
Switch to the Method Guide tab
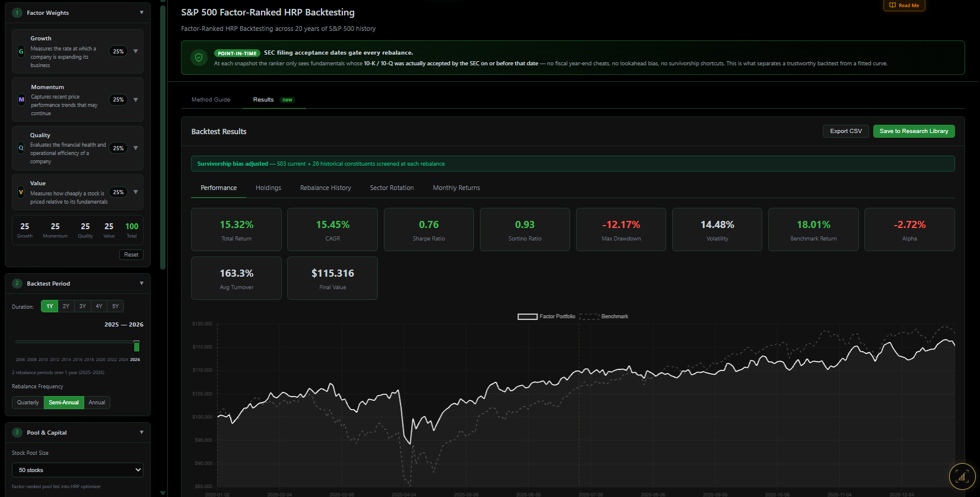pyautogui.click(x=211, y=100)
